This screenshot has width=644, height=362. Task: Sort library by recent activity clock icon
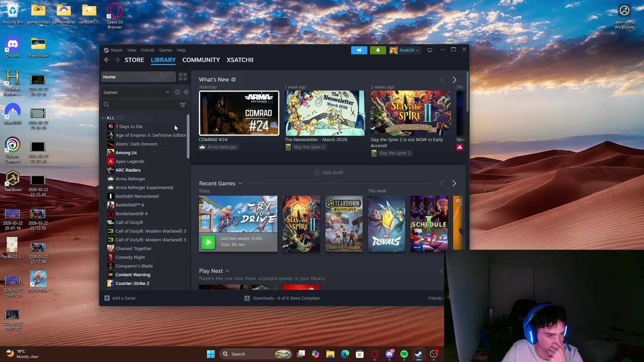[177, 92]
